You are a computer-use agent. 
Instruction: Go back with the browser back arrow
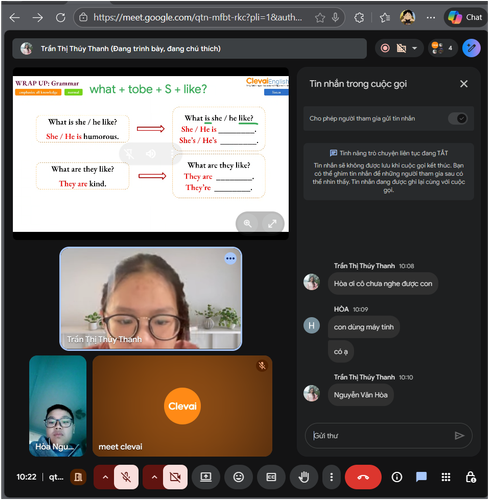[15, 17]
